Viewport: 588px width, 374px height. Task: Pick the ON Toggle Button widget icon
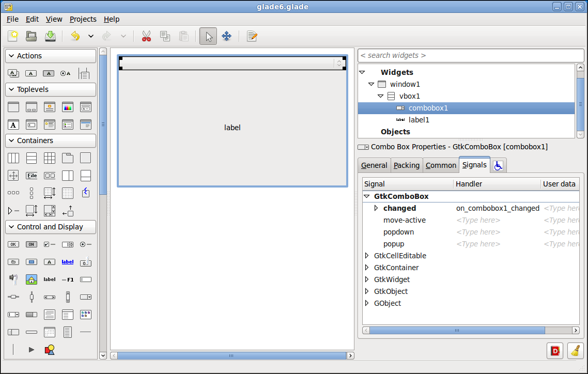32,244
